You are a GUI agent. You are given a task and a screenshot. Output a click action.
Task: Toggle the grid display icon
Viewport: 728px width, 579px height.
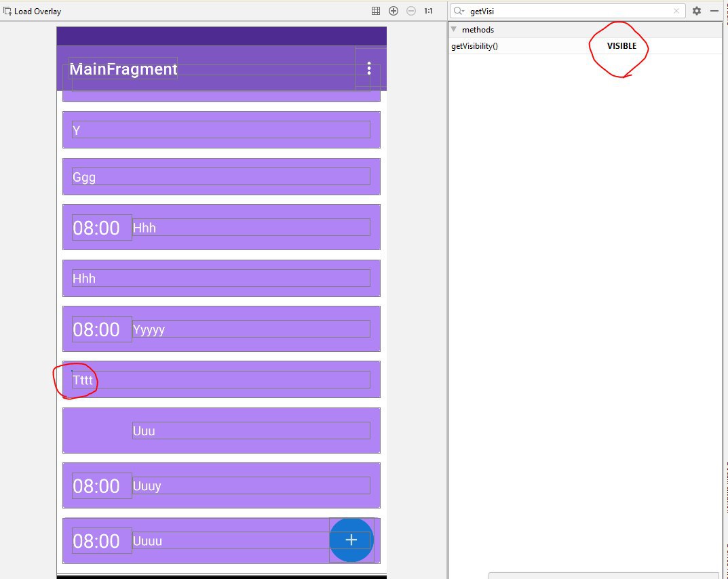[x=376, y=11]
